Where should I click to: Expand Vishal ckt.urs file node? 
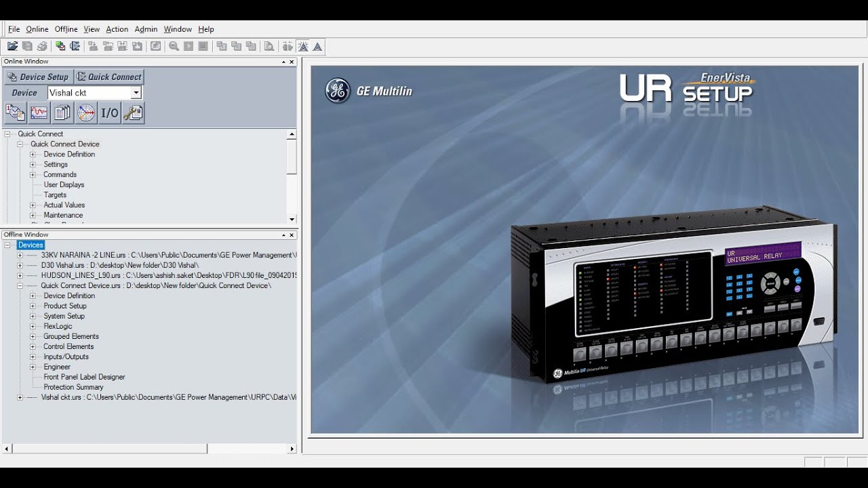click(x=20, y=398)
